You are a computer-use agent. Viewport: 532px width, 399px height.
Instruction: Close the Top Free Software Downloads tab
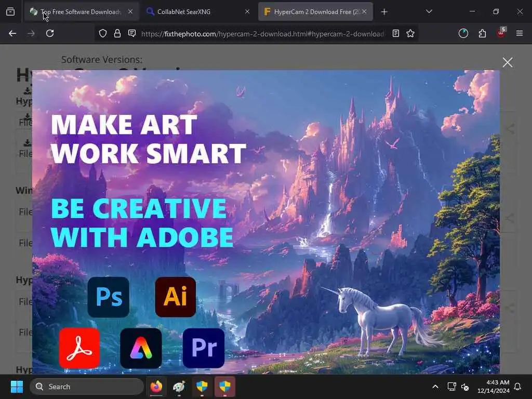[130, 11]
